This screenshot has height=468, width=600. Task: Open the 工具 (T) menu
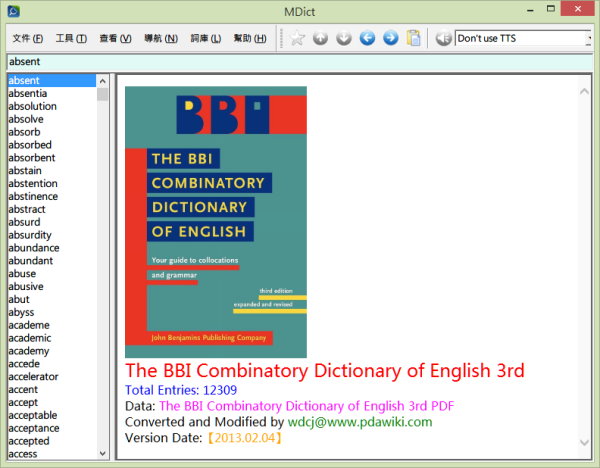(71, 38)
